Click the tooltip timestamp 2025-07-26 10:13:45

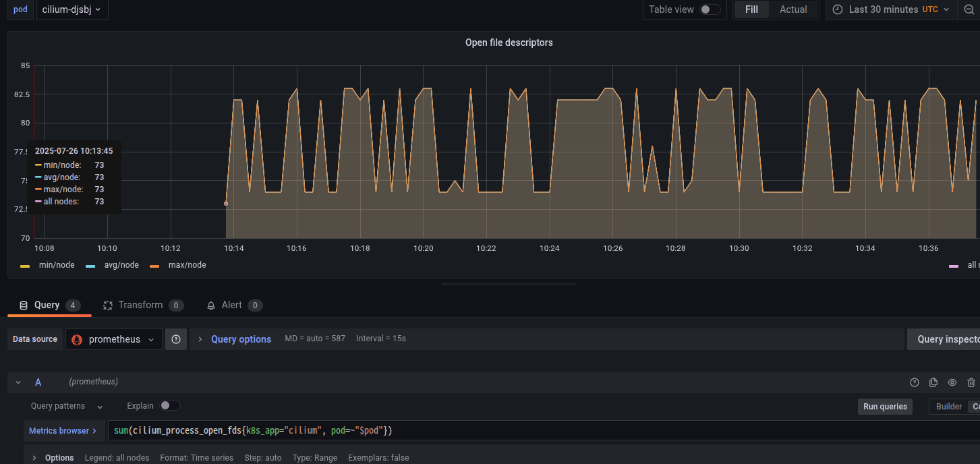[x=74, y=151]
